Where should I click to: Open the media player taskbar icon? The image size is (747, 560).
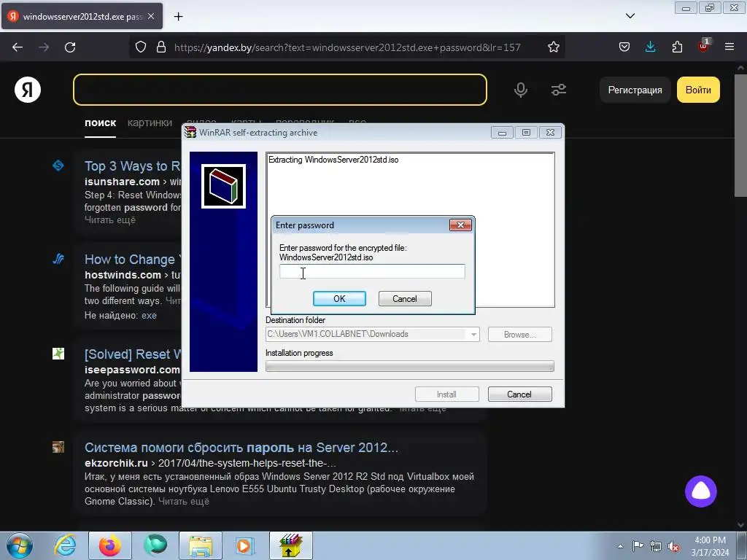(x=244, y=545)
